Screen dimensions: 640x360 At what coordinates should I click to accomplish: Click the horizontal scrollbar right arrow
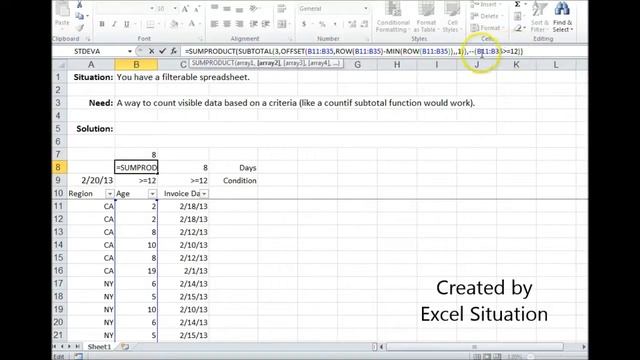[584, 347]
